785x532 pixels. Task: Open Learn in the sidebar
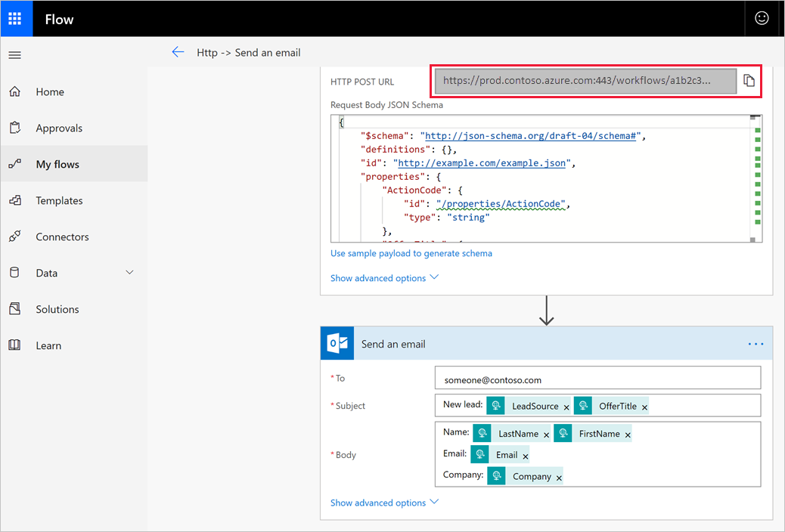point(74,345)
